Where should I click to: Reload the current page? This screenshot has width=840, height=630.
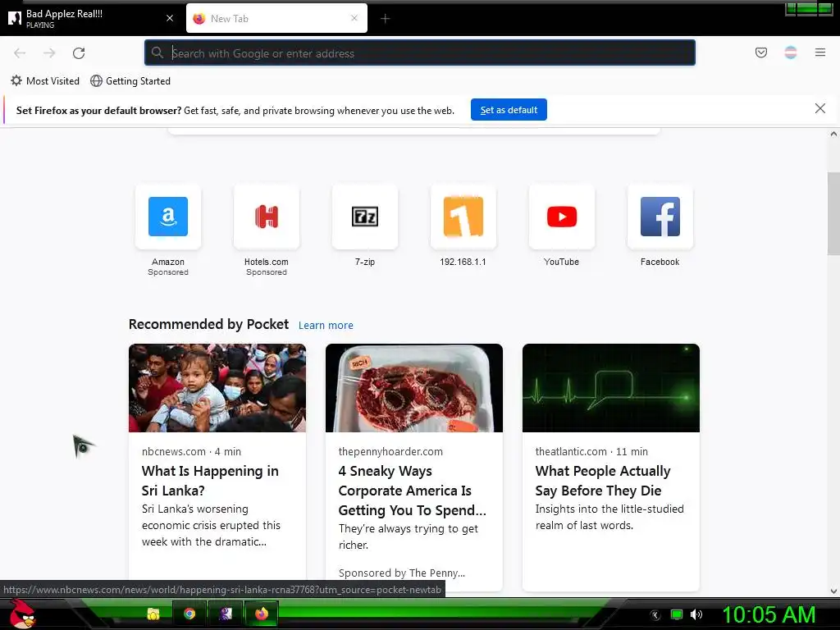click(79, 53)
